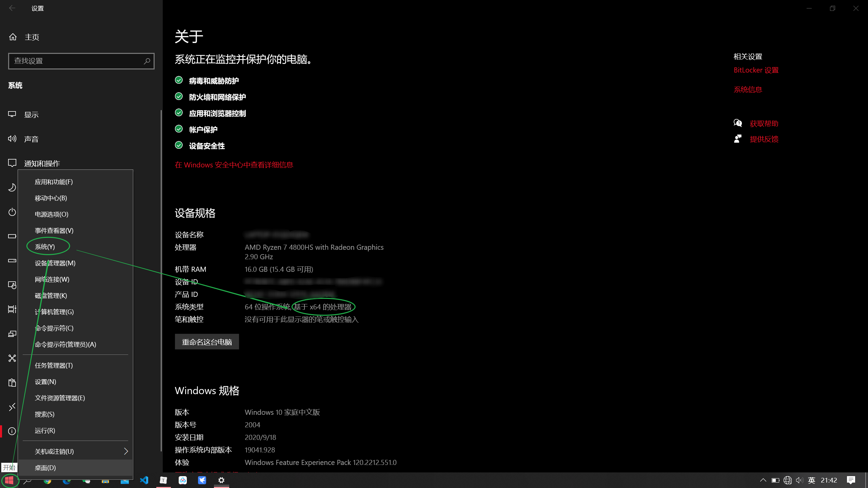Screen dimensions: 868x488
Task: Select Settings (设置(N)) menu entry
Action: (x=75, y=382)
